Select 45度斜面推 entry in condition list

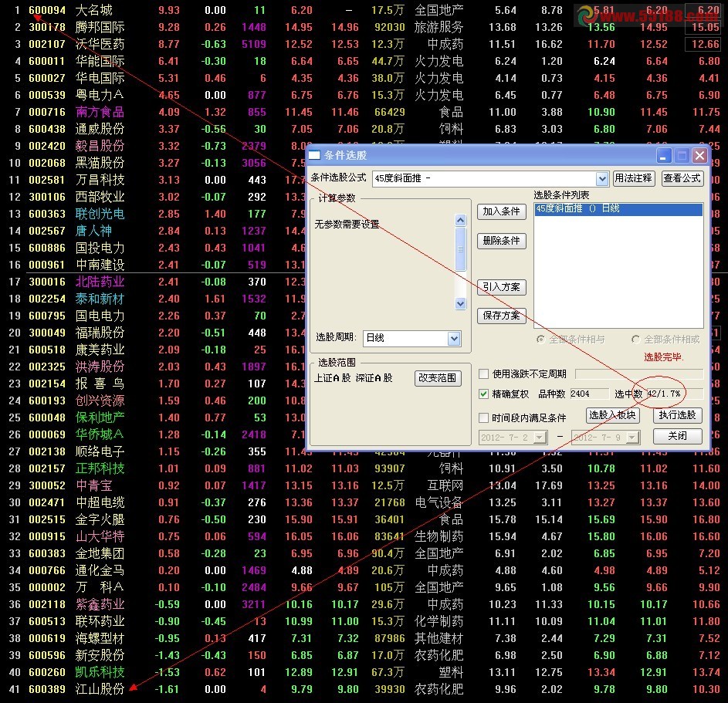[x=618, y=209]
